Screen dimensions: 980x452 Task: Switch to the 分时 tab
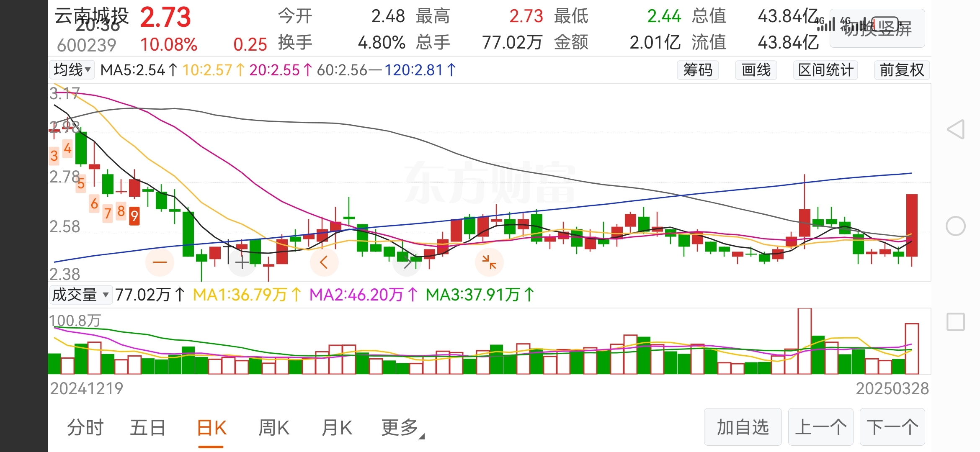coord(85,428)
